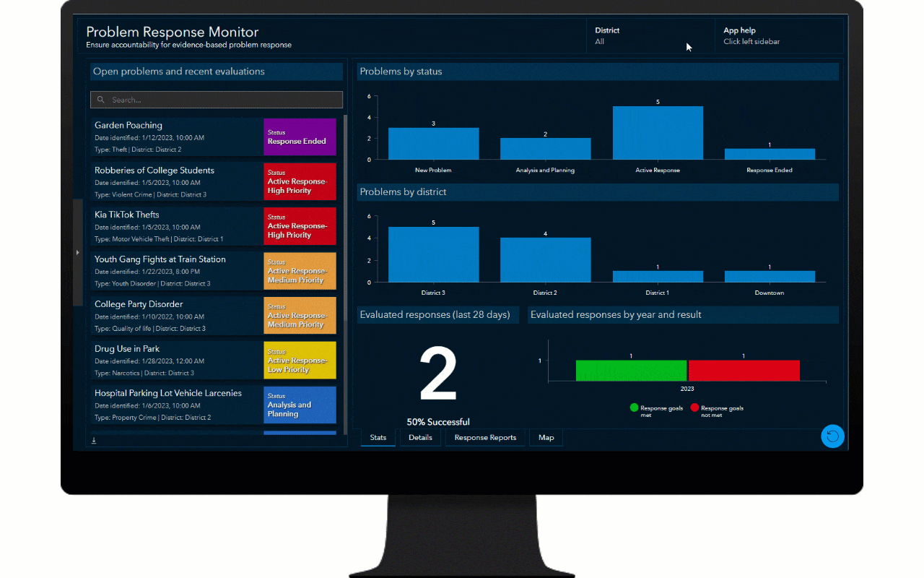Click the green 2023 bar in evaluated responses chart
Viewport: 924px width, 578px height.
coord(631,370)
